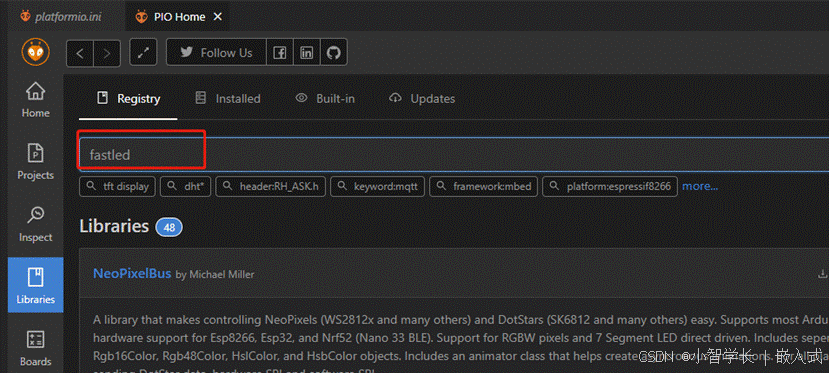Go back with the left arrow button

(80, 53)
